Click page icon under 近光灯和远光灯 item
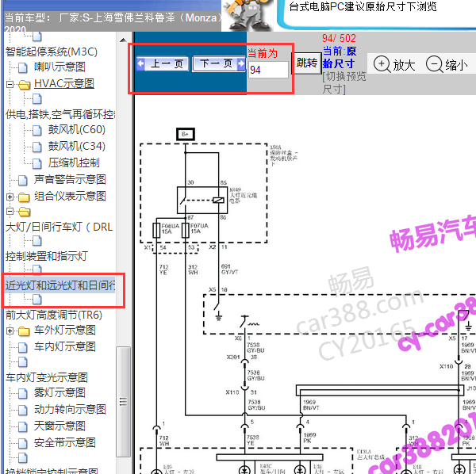 tap(37, 300)
